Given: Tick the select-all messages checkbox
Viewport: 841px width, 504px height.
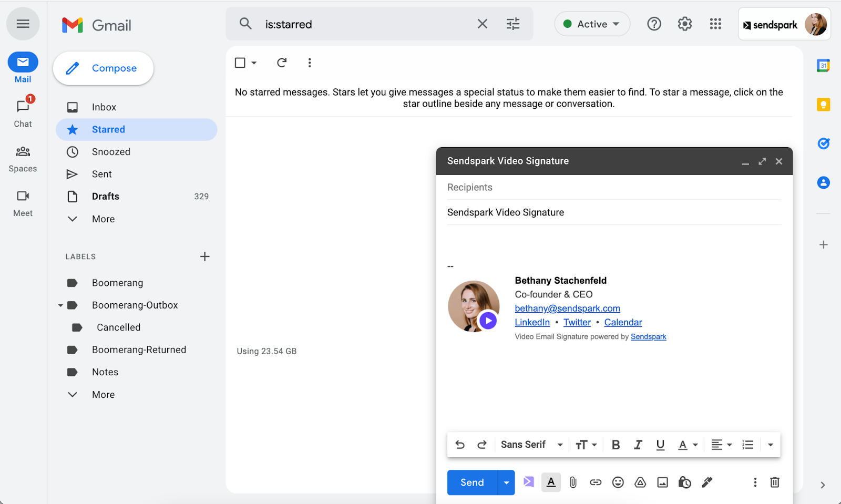Looking at the screenshot, I should (x=240, y=63).
